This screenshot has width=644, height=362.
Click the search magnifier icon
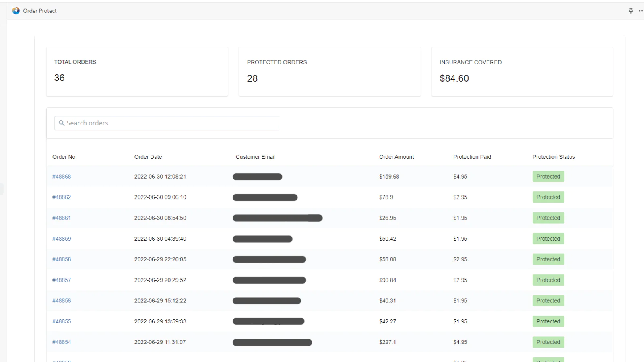[62, 123]
